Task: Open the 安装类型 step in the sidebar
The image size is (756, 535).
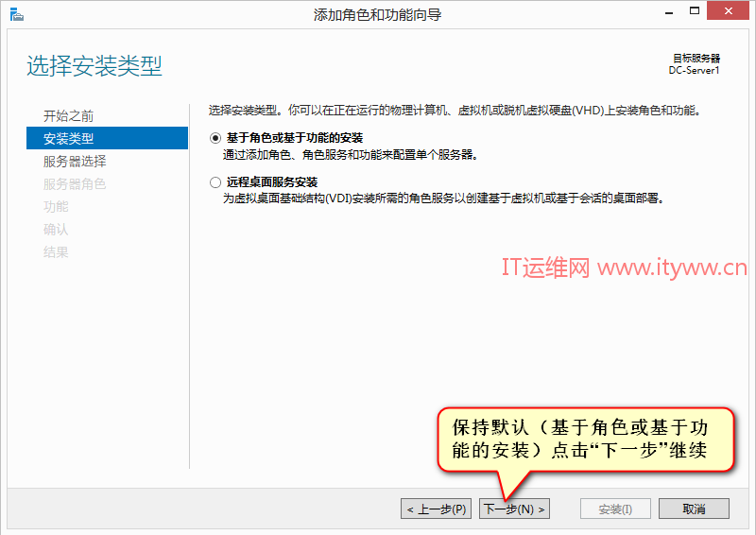Action: pyautogui.click(x=107, y=138)
